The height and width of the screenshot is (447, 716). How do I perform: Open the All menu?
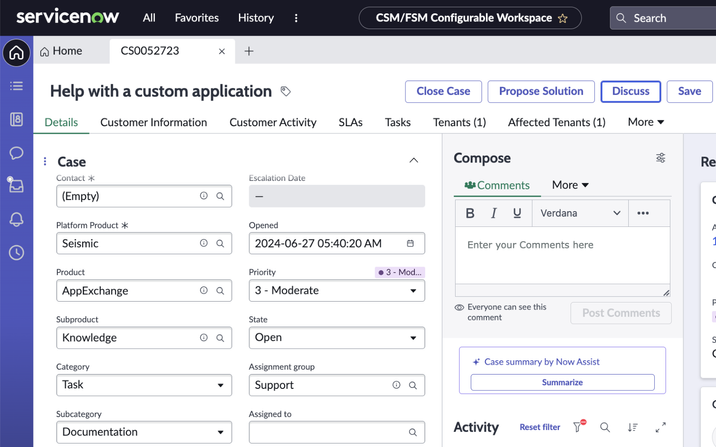(149, 18)
